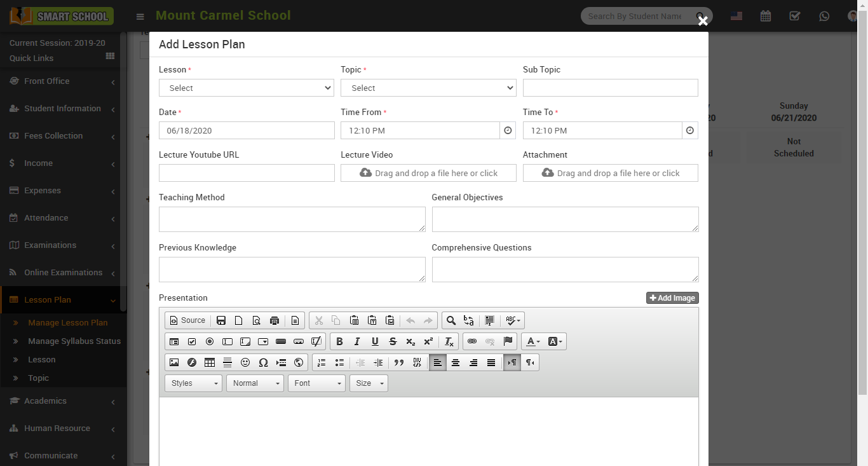868x466 pixels.
Task: Go to Manage Syllabus Status
Action: click(x=74, y=341)
